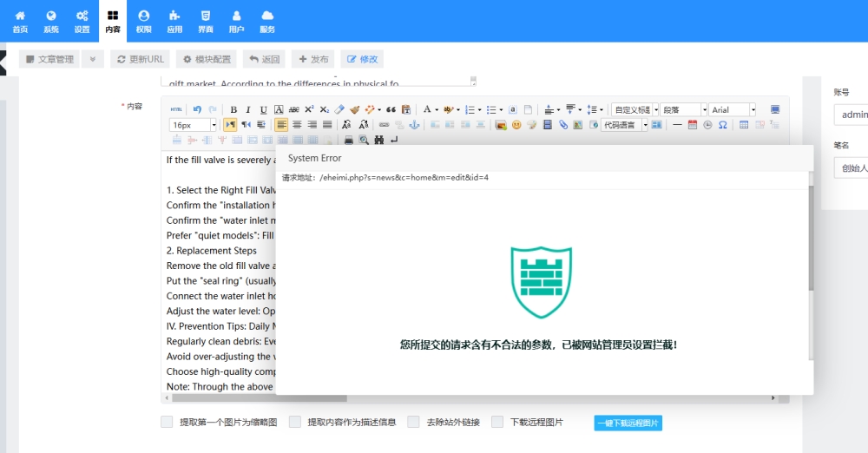Click the undo arrow in editor toolbar
Viewport: 868px width, 453px height.
click(197, 109)
